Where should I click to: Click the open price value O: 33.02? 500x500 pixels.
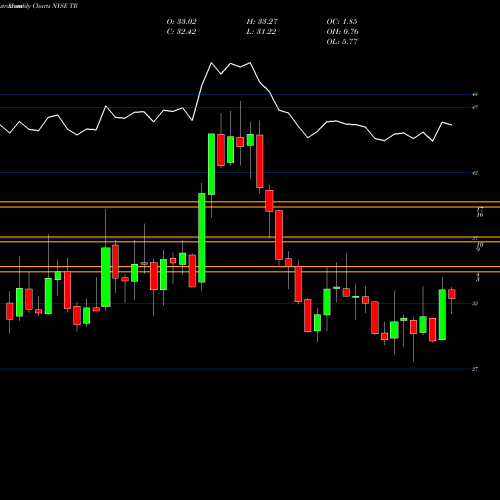pos(181,22)
